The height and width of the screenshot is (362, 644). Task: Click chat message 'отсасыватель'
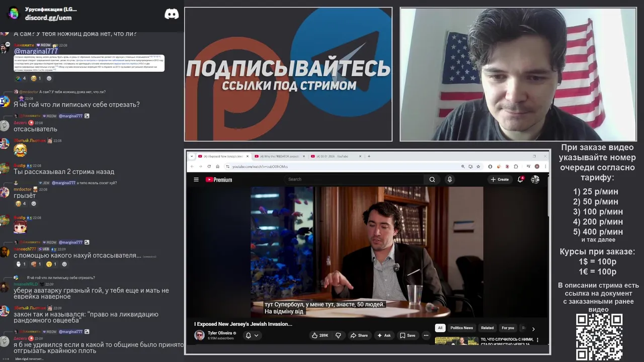(35, 129)
